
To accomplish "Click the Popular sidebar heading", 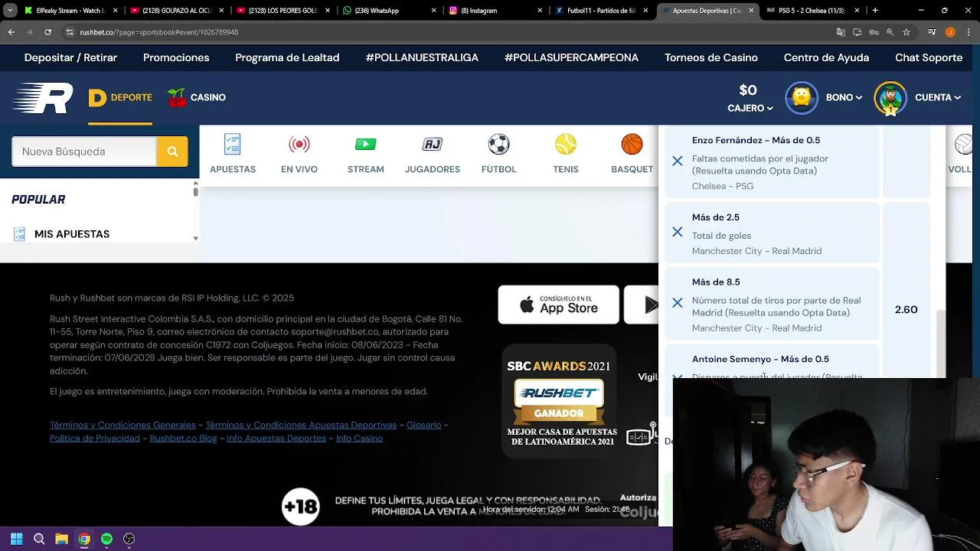I will point(38,199).
